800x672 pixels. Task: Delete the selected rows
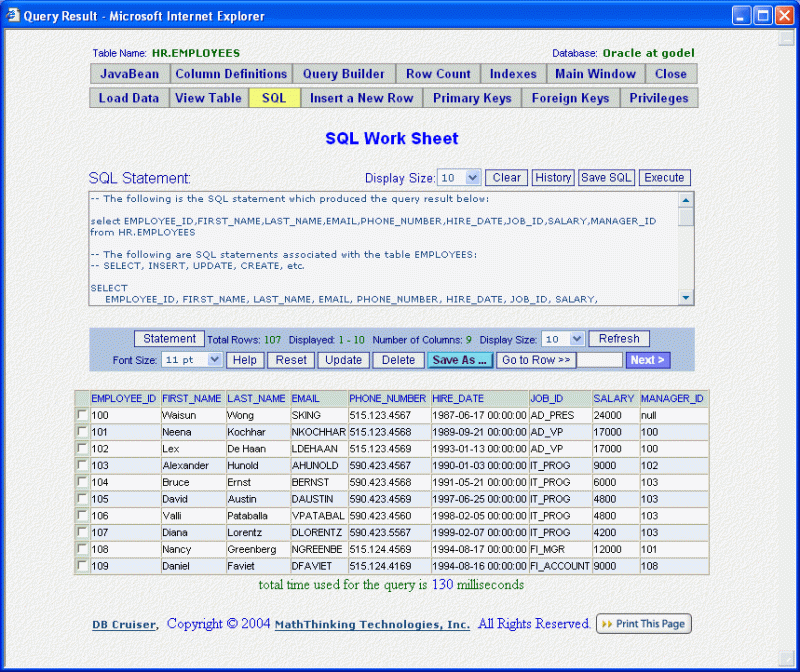coord(398,359)
